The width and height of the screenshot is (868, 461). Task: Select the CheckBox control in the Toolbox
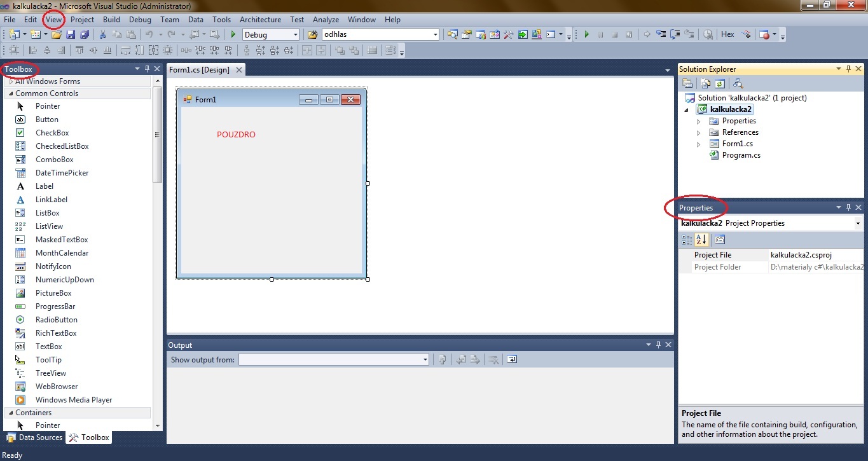[52, 132]
